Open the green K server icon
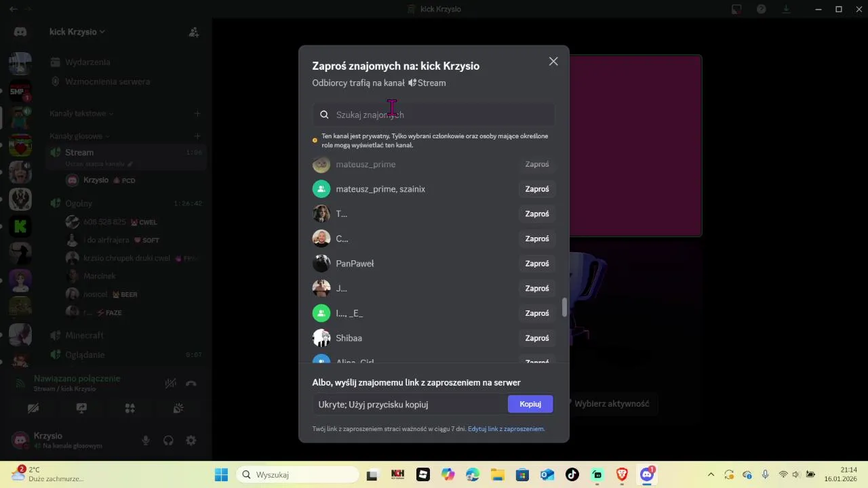 click(x=20, y=226)
